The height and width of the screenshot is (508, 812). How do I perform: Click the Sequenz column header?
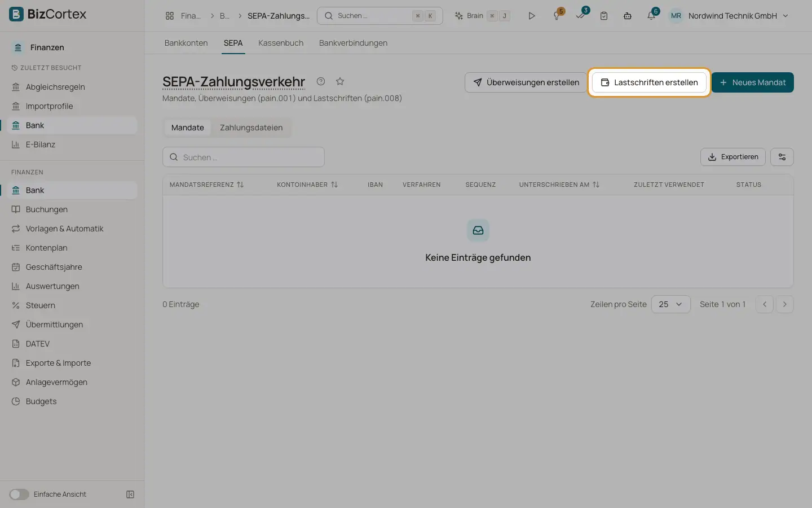[x=480, y=185]
